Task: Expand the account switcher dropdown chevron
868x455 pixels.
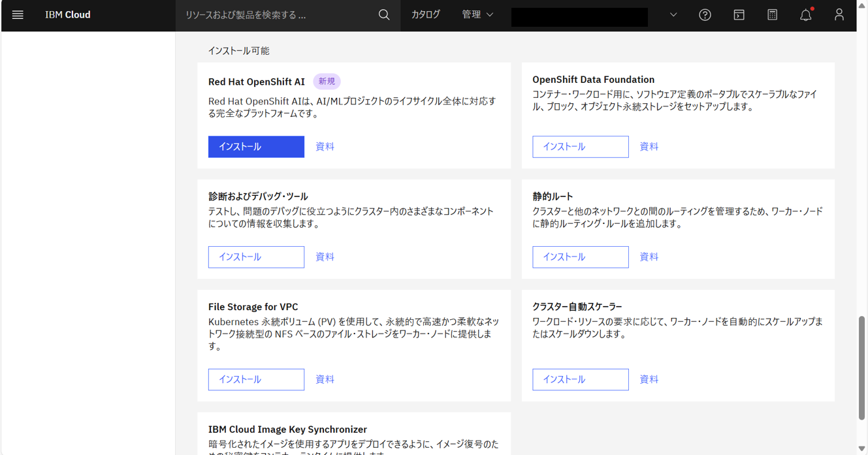Action: (673, 14)
